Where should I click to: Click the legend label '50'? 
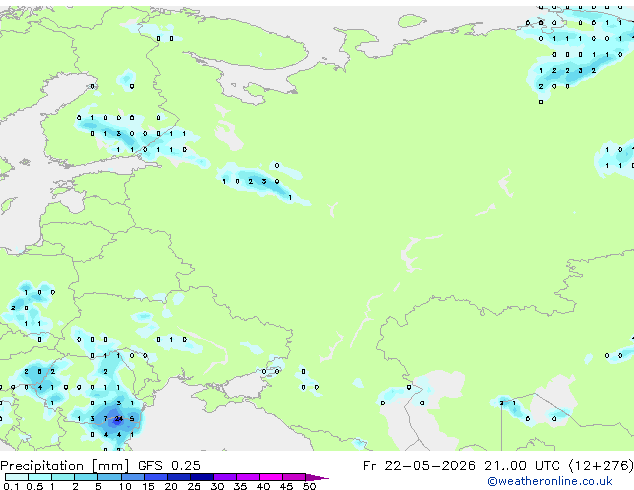tap(309, 486)
